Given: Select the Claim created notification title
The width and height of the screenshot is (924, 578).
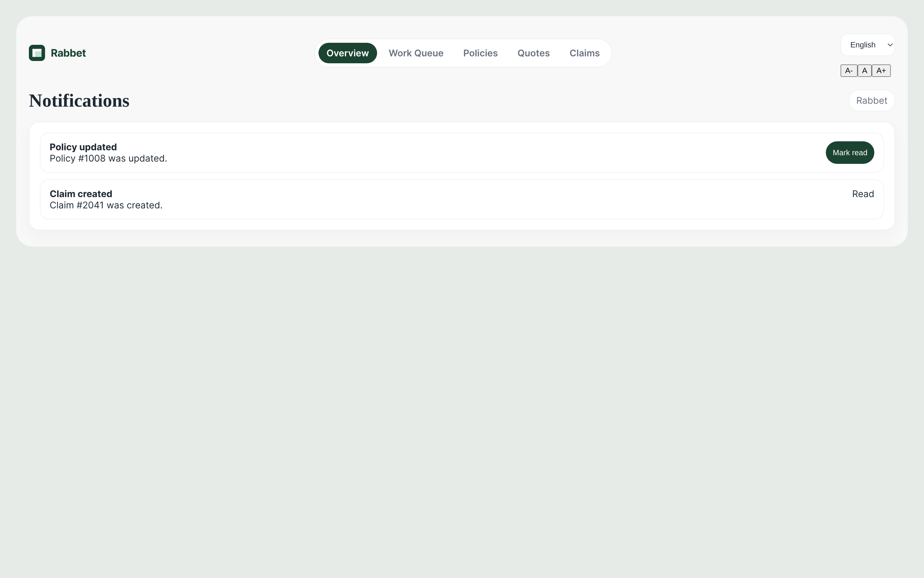Looking at the screenshot, I should [x=81, y=194].
